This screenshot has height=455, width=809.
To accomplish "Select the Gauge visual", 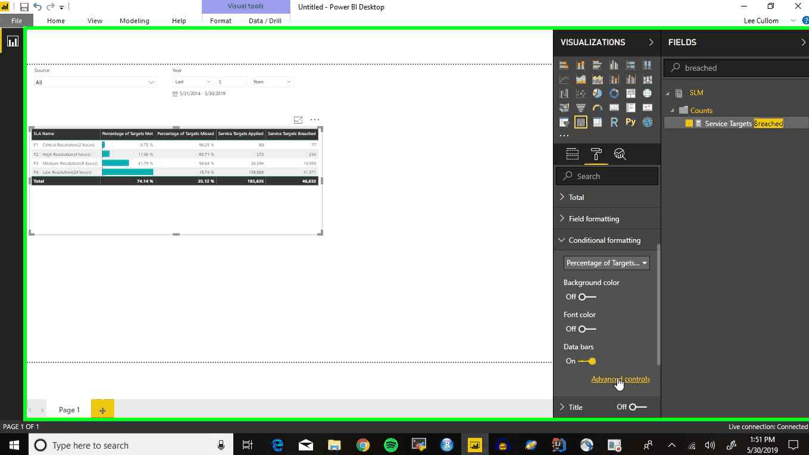I will point(597,108).
